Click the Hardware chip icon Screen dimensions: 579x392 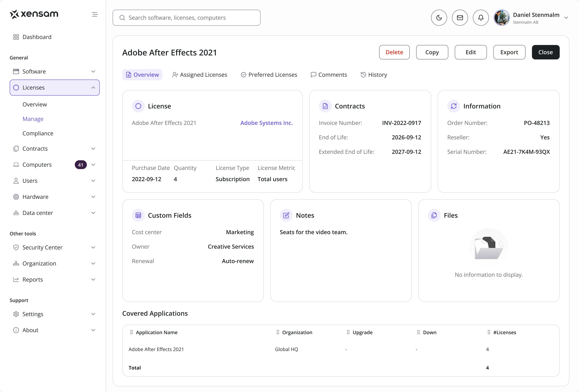16,197
